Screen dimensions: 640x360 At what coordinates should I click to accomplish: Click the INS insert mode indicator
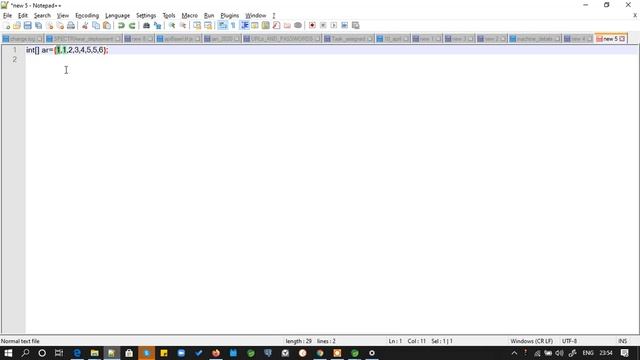click(x=622, y=341)
